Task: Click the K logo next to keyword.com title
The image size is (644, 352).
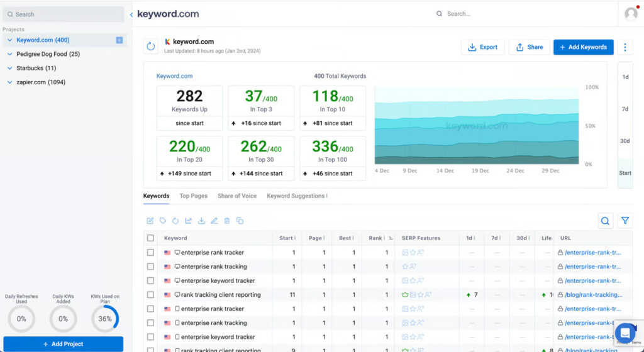Action: pyautogui.click(x=167, y=42)
